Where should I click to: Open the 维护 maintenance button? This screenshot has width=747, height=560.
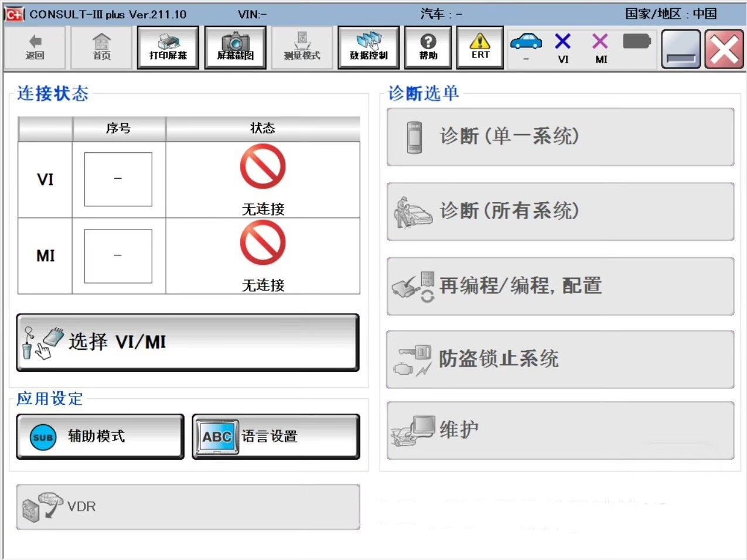pyautogui.click(x=560, y=431)
